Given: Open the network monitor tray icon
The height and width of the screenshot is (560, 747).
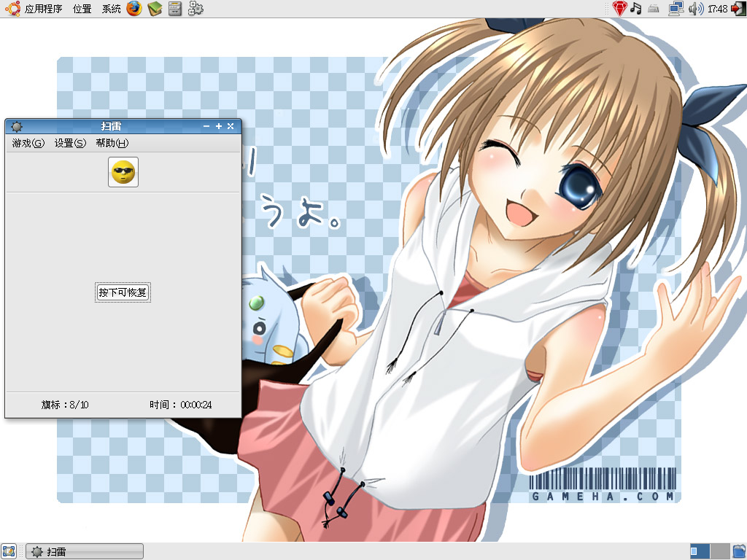Looking at the screenshot, I should click(676, 9).
